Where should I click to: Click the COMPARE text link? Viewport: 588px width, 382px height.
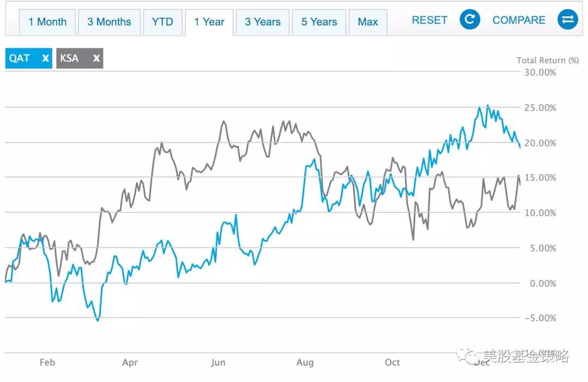click(519, 20)
